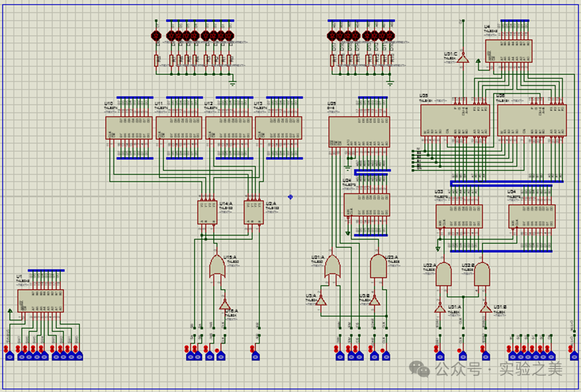Select the U31:A inverter symbol
Screen dimensions: 581x392
(440, 308)
